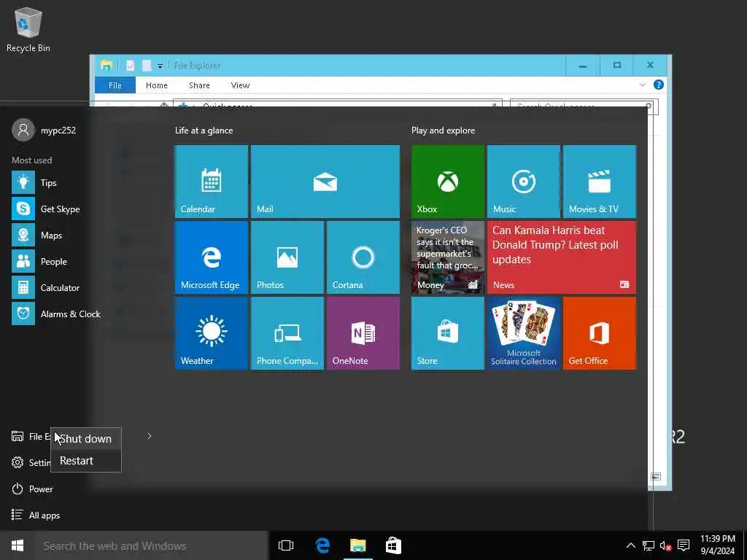Open the Mail tile

pos(325,182)
